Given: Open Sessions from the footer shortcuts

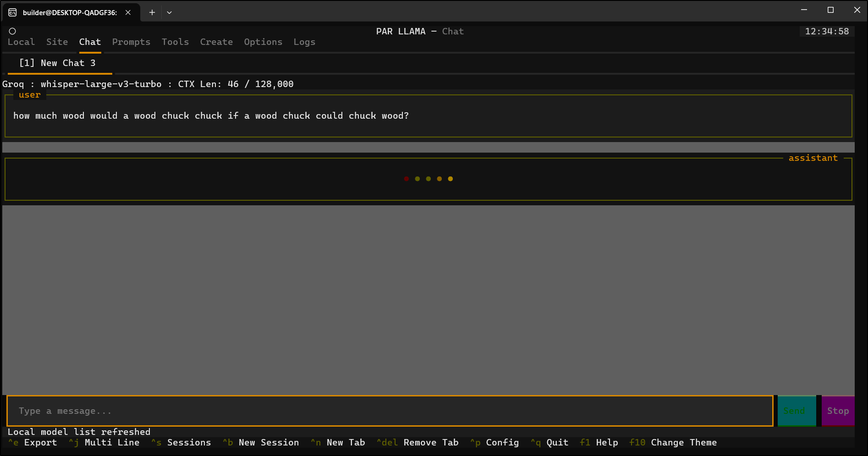Looking at the screenshot, I should click(x=189, y=443).
